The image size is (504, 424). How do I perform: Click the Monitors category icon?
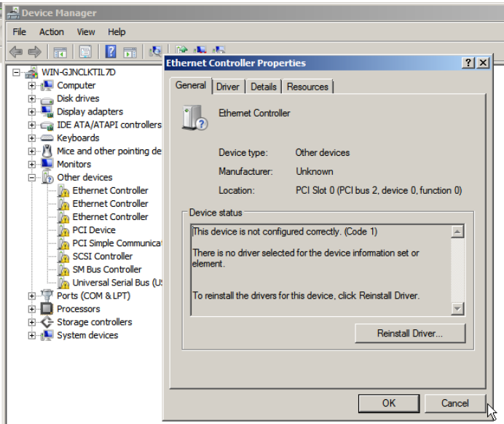click(x=47, y=164)
